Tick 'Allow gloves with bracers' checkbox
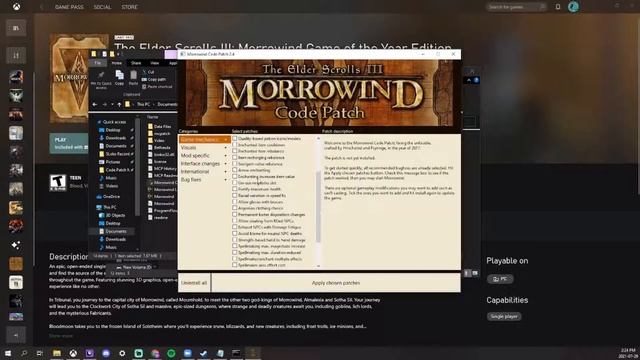The height and width of the screenshot is (360, 640). pos(235,202)
